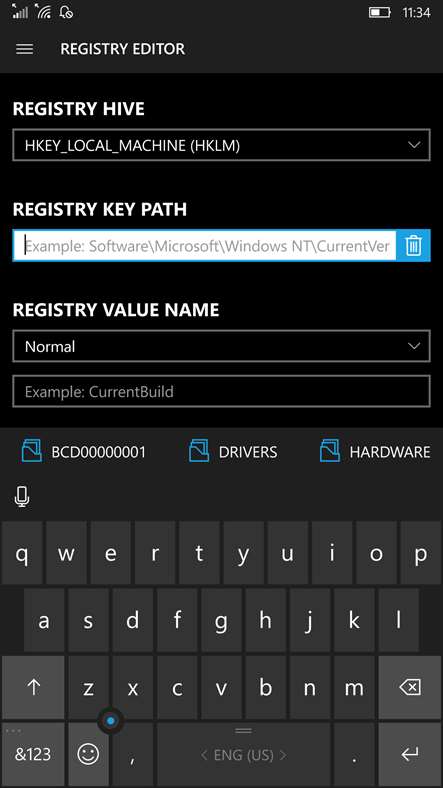Open the Normal value name dropdown

click(222, 346)
